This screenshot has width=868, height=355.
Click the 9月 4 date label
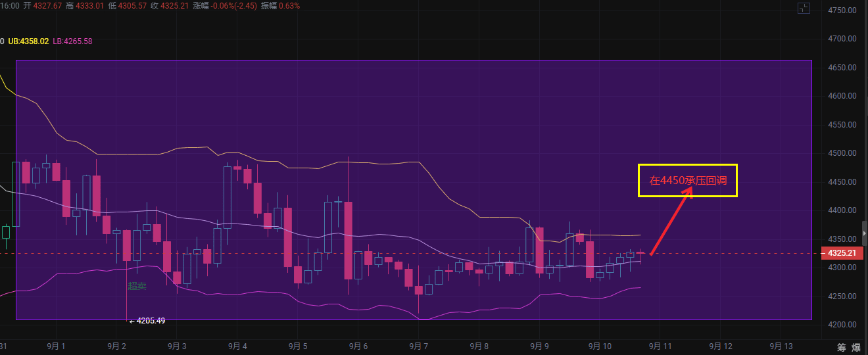(x=237, y=346)
